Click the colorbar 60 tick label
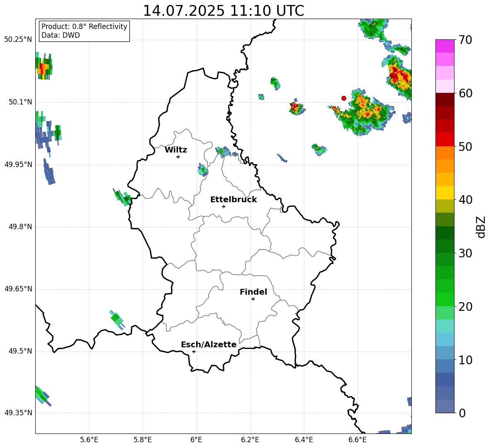 tap(465, 93)
